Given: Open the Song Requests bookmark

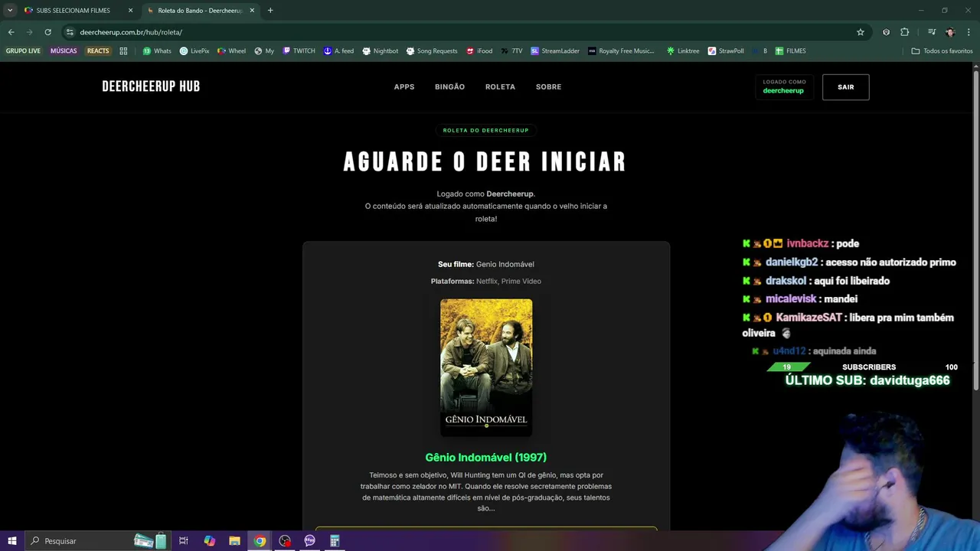Looking at the screenshot, I should [x=432, y=51].
